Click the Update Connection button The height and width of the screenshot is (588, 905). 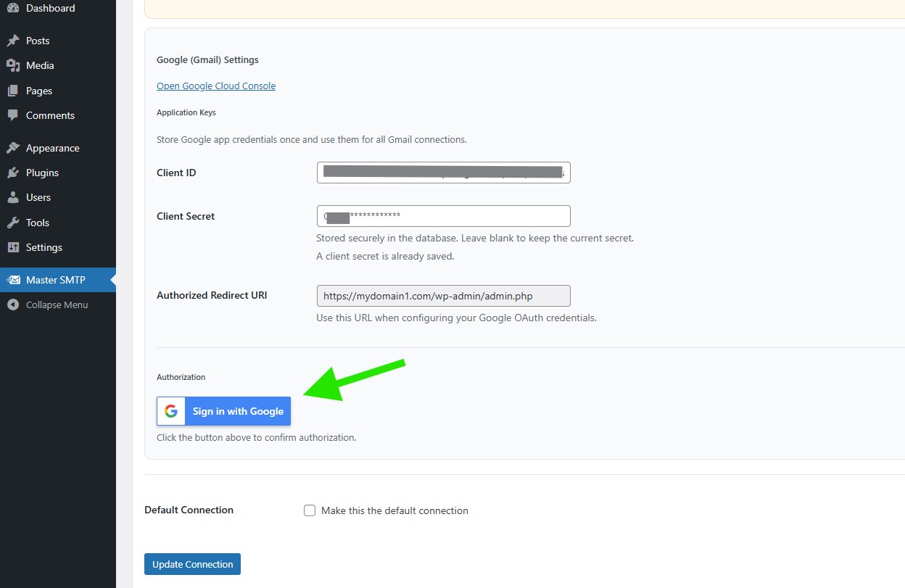[192, 564]
